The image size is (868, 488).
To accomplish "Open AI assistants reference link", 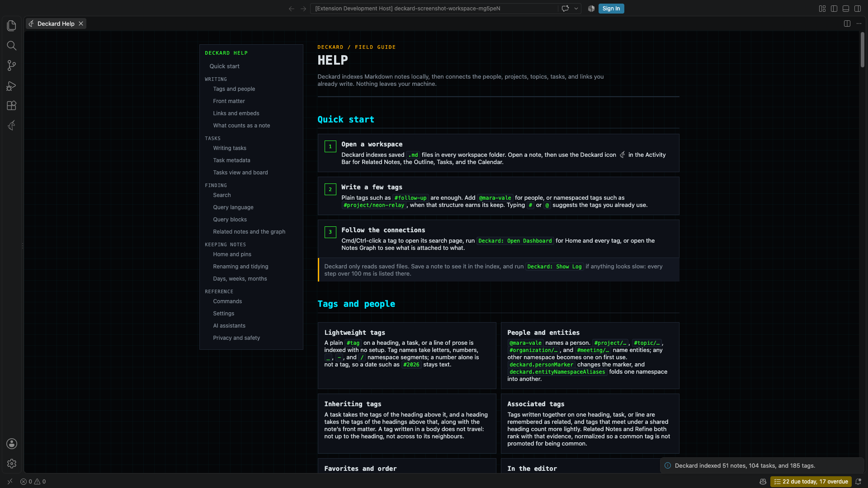I will (229, 326).
